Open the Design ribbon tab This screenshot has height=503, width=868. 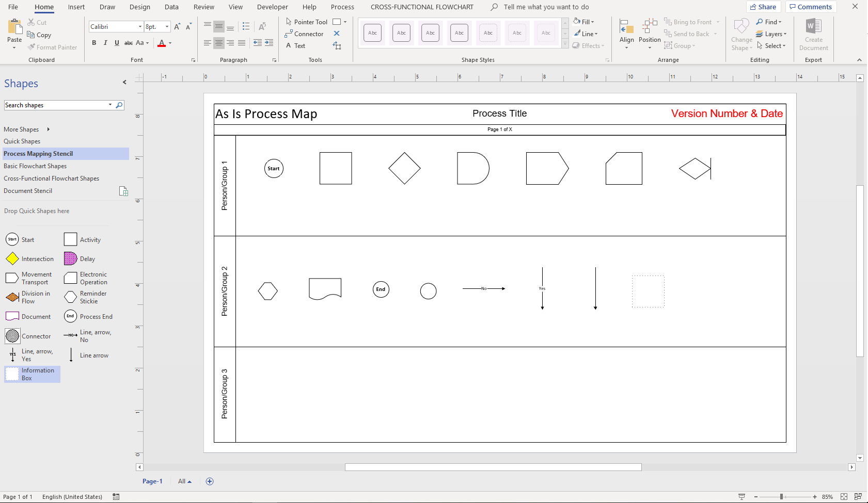click(140, 7)
